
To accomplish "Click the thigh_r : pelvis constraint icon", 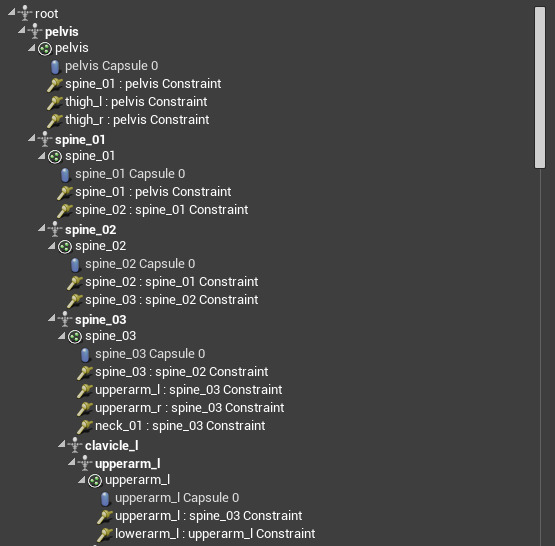I will (x=55, y=120).
